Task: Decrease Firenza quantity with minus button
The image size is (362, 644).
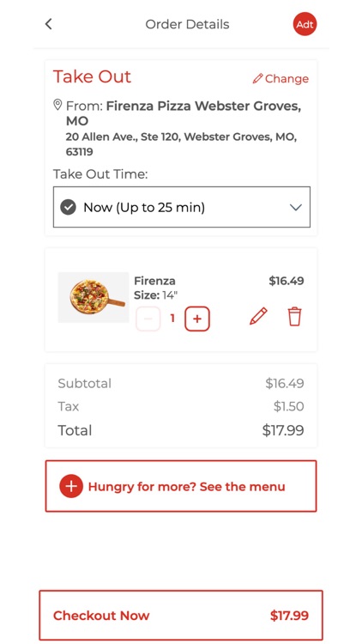Action: [148, 319]
